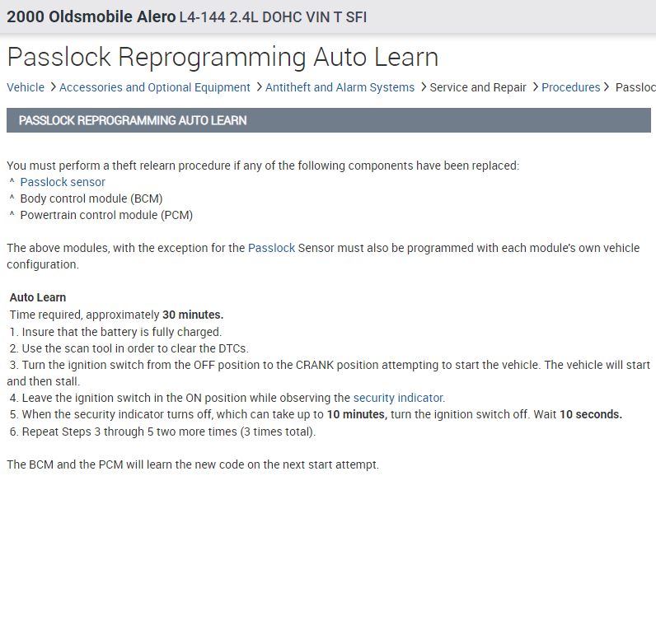The height and width of the screenshot is (644, 656).
Task: Click step 1 Insure that the battery is fully charged
Action: [x=115, y=332]
